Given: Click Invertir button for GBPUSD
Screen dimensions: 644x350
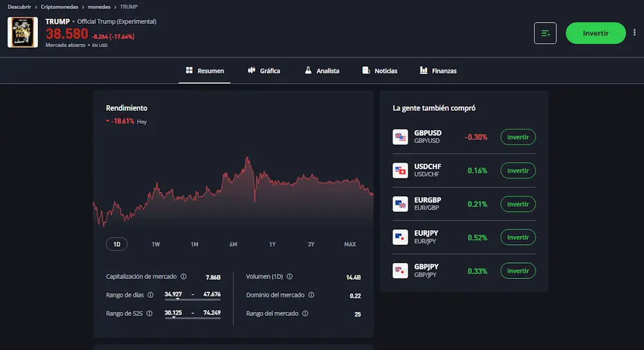Looking at the screenshot, I should (518, 137).
